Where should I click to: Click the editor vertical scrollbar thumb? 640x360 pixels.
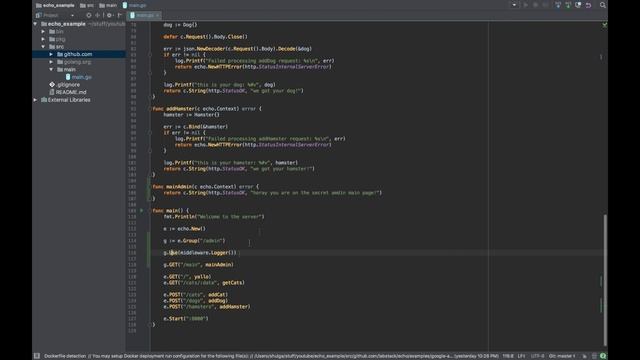pos(605,280)
